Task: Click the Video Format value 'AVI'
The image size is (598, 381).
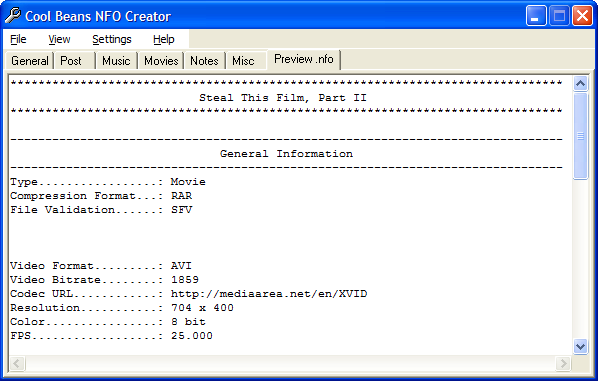Action: click(x=181, y=265)
